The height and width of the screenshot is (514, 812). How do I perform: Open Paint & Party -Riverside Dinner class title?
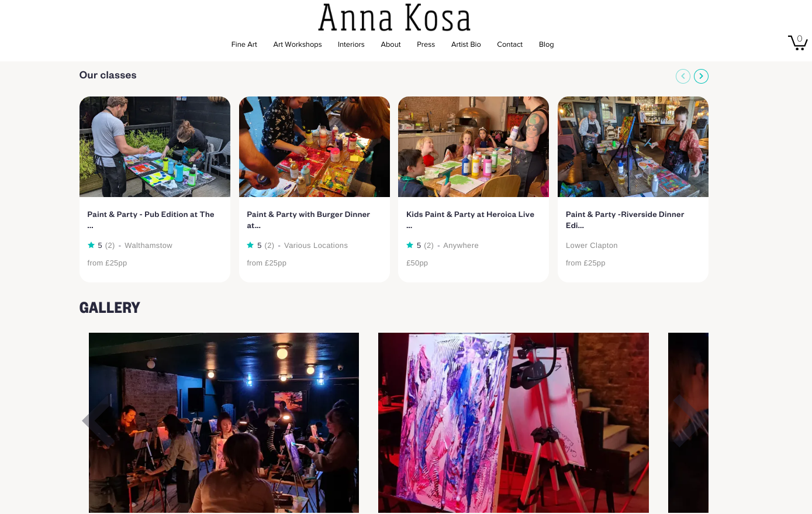point(625,220)
